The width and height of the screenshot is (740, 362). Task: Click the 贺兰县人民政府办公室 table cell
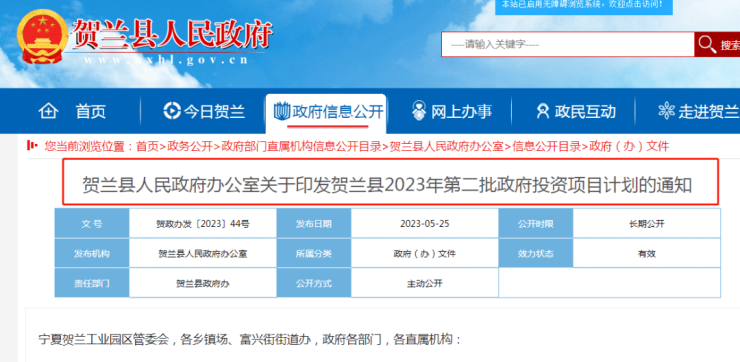tap(203, 253)
